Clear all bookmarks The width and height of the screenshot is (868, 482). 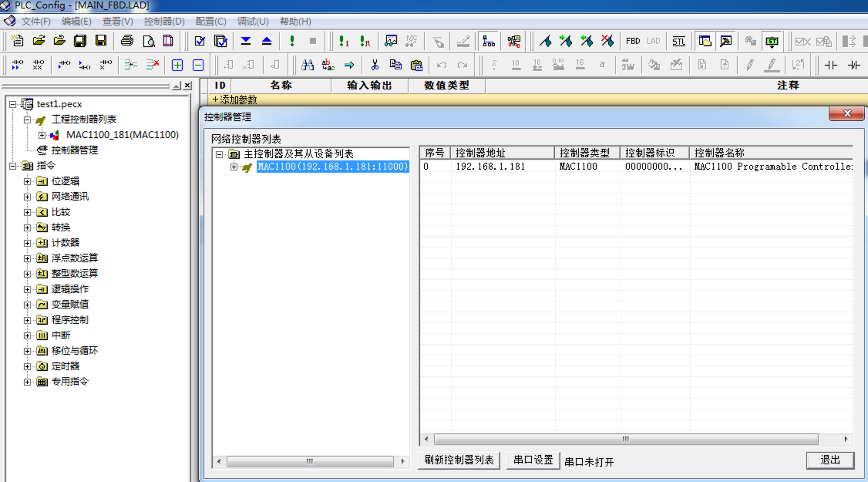pyautogui.click(x=607, y=41)
